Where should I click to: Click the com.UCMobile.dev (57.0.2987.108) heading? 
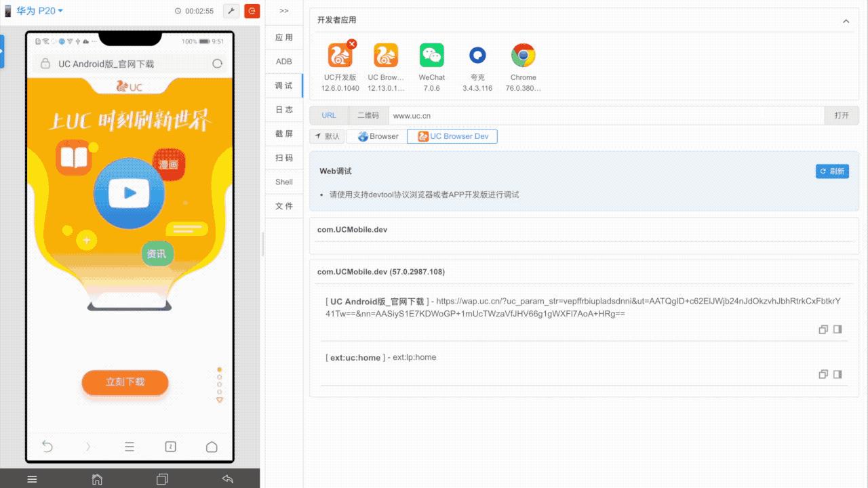pos(381,272)
